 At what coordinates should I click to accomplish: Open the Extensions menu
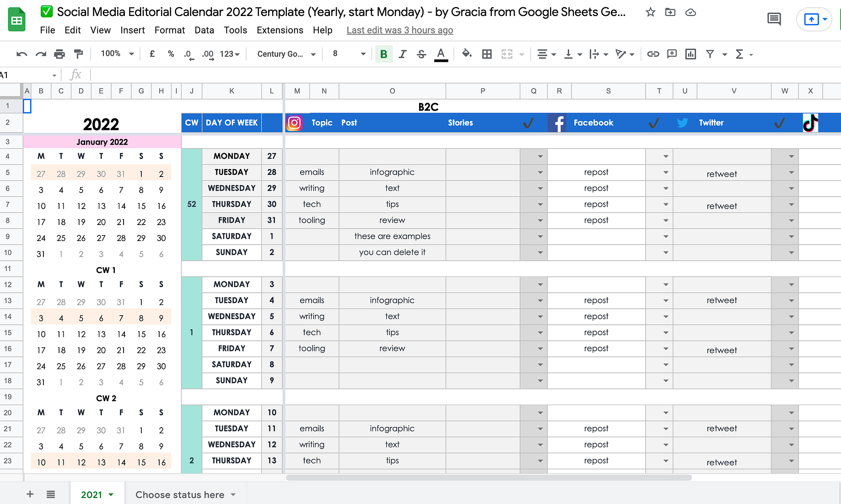[x=280, y=30]
